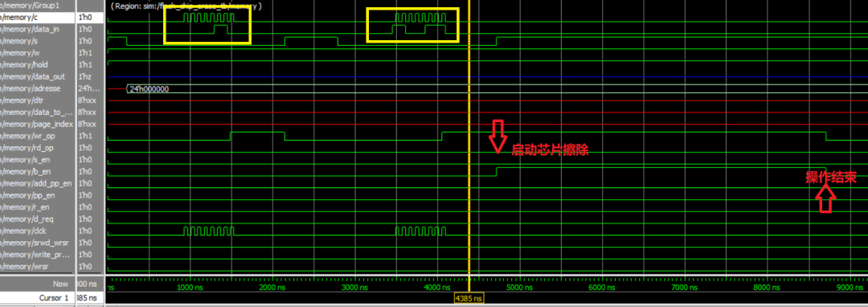Image resolution: width=868 pixels, height=307 pixels.
Task: Select the /memory/write_pr... signal
Action: (37, 255)
